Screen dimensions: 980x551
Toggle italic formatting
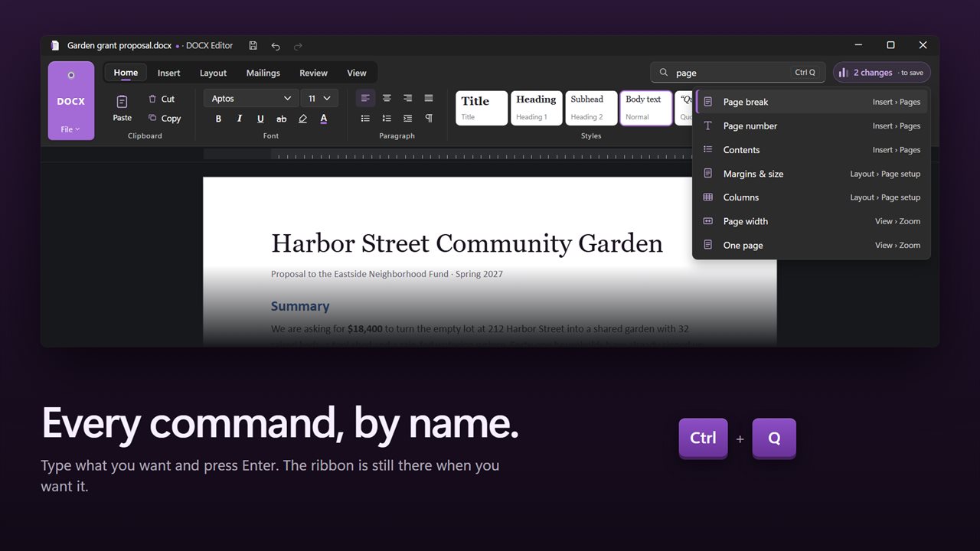240,119
